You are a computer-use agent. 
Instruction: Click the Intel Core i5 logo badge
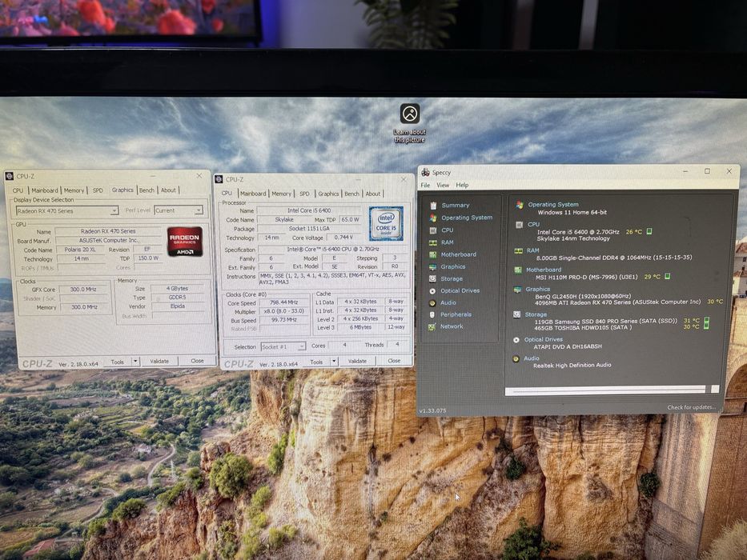[x=387, y=223]
